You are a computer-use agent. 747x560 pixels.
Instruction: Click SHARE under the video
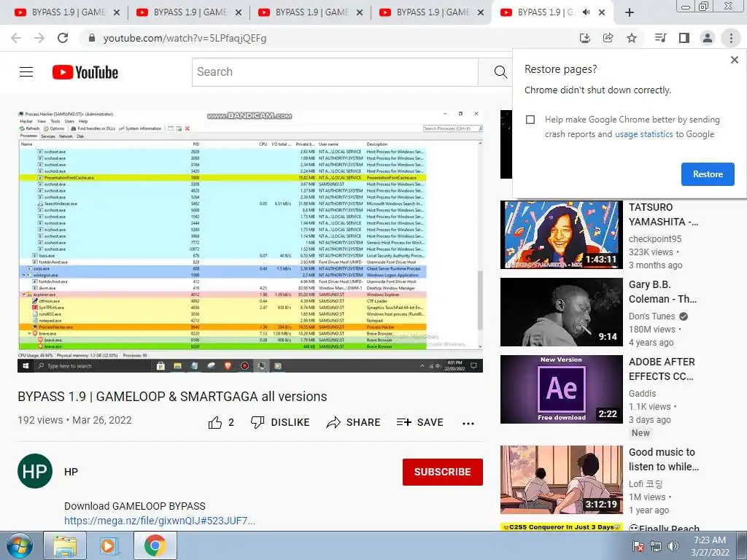click(x=353, y=422)
